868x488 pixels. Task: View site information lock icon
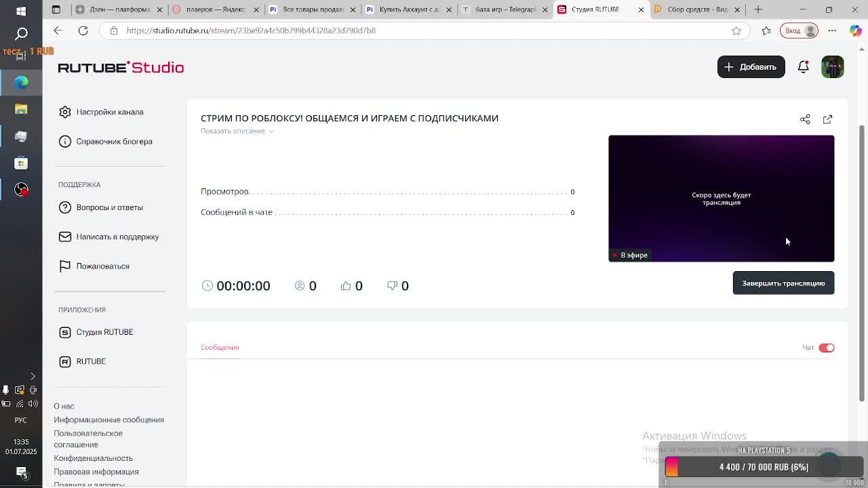click(x=114, y=30)
